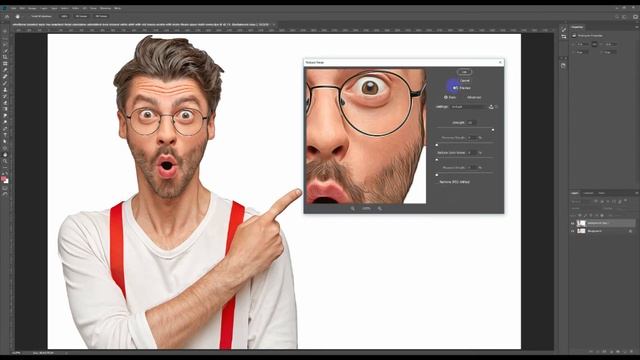Open the Window menu
This screenshot has width=640, height=360.
(105, 8)
